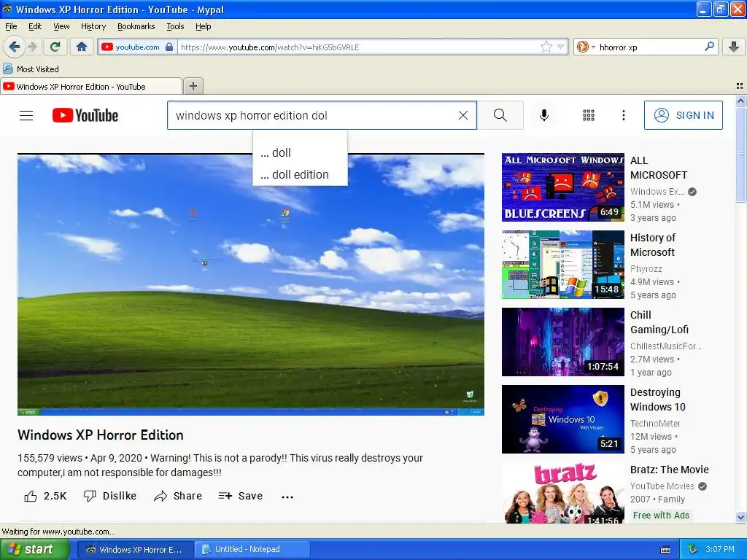Open the File menu
The width and height of the screenshot is (747, 560).
(x=11, y=26)
